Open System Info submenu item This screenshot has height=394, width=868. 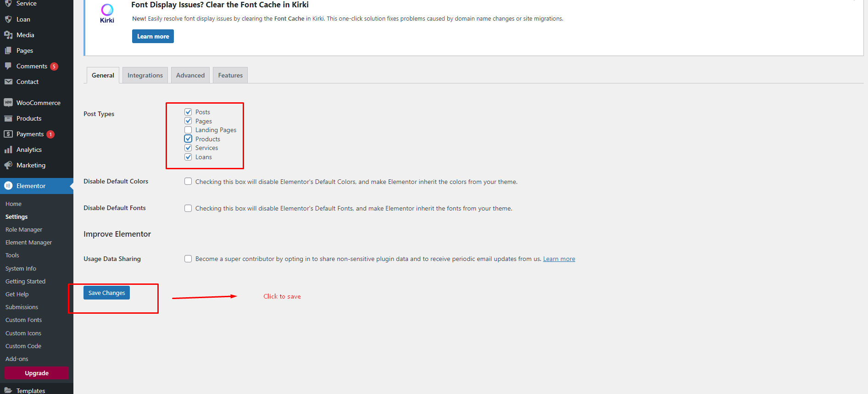pos(21,268)
